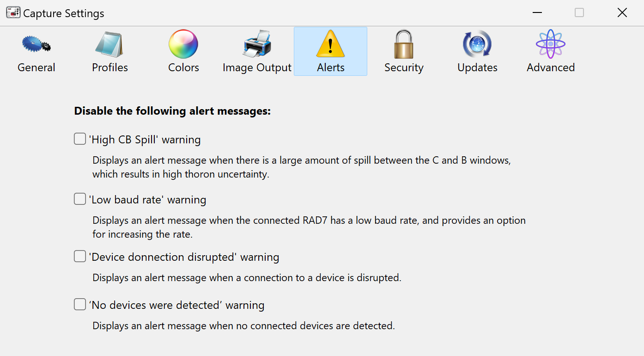The width and height of the screenshot is (644, 356).
Task: Check the 'Device donnection disrupted' warning box
Action: (80, 256)
